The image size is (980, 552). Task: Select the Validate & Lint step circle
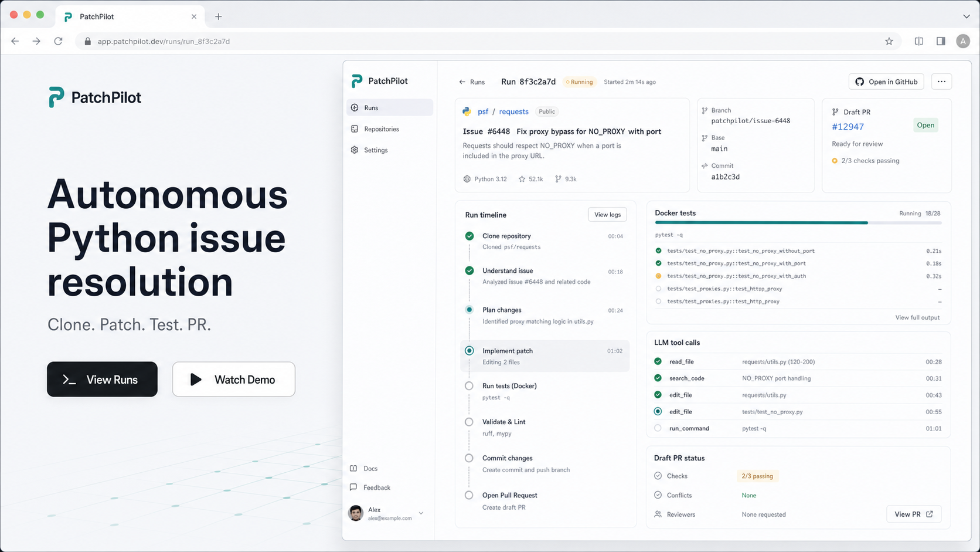coord(469,422)
